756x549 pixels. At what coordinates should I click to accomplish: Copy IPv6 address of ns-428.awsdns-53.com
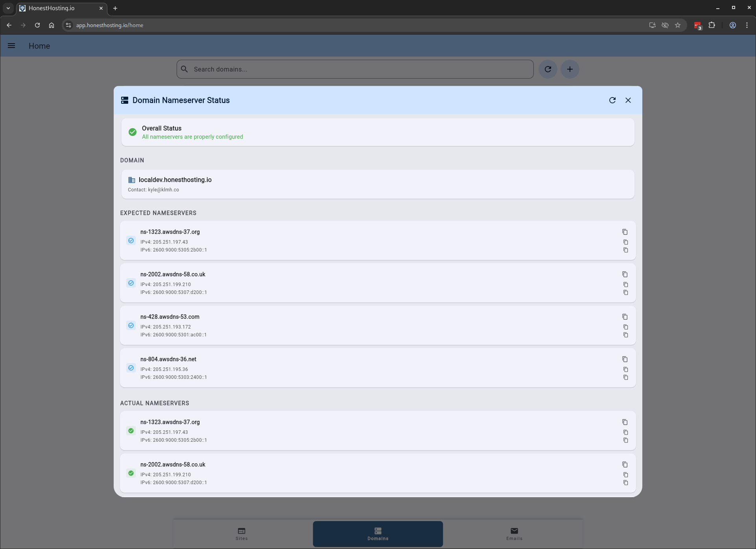(625, 335)
